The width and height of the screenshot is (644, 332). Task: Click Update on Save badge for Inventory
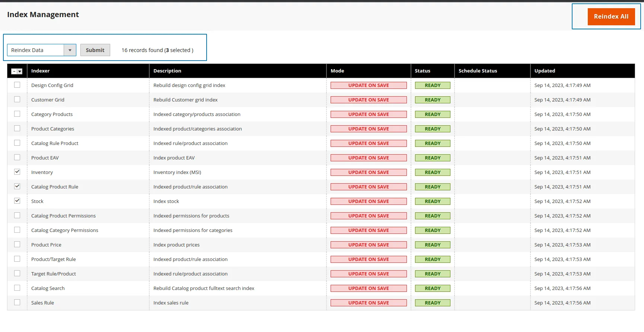click(x=369, y=173)
